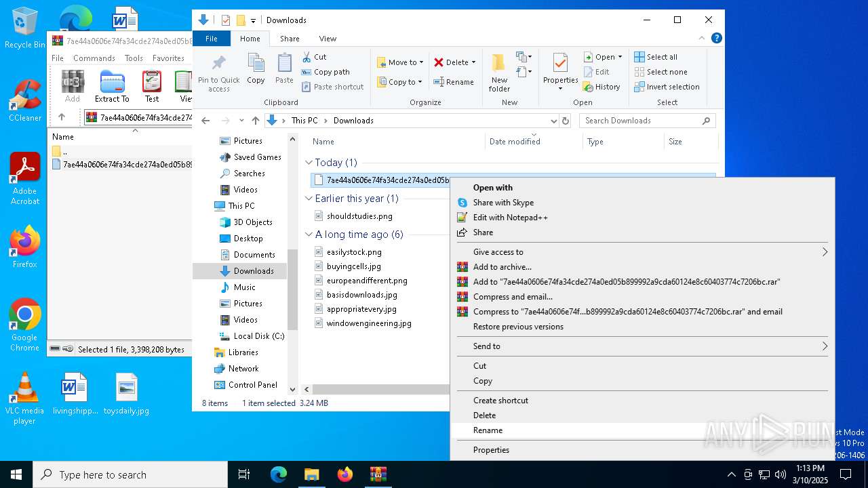Collapse the Earlier this year group
Screen dimensions: 868x488
[309, 199]
